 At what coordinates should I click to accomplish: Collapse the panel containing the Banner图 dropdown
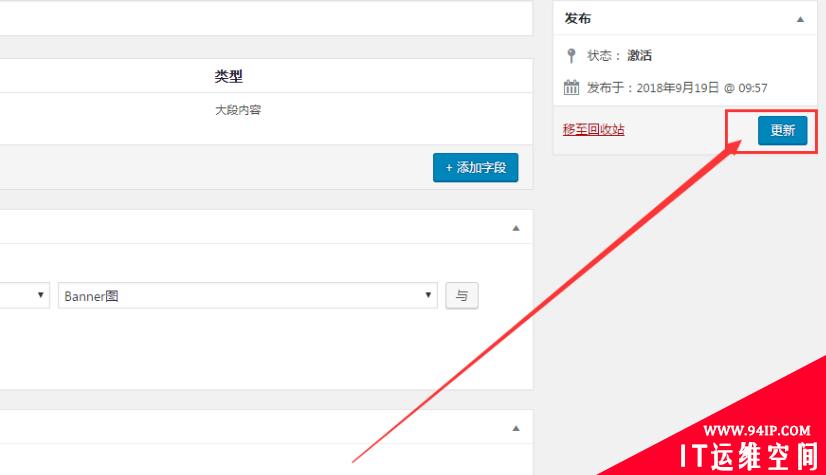pos(516,228)
